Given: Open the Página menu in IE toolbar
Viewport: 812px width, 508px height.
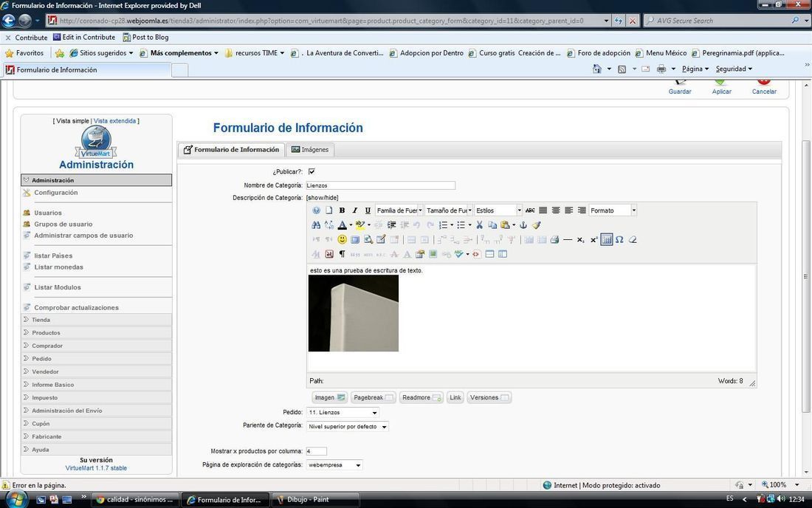Looking at the screenshot, I should point(695,69).
